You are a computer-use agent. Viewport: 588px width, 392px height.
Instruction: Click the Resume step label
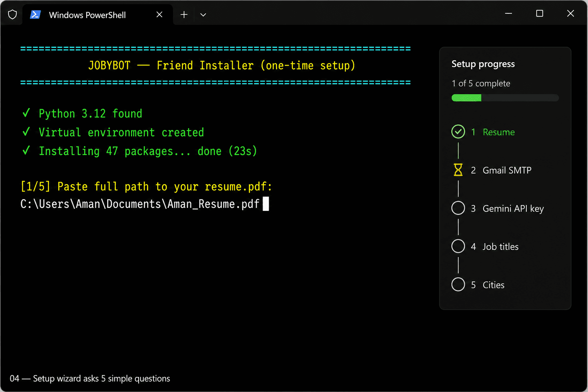tap(499, 132)
